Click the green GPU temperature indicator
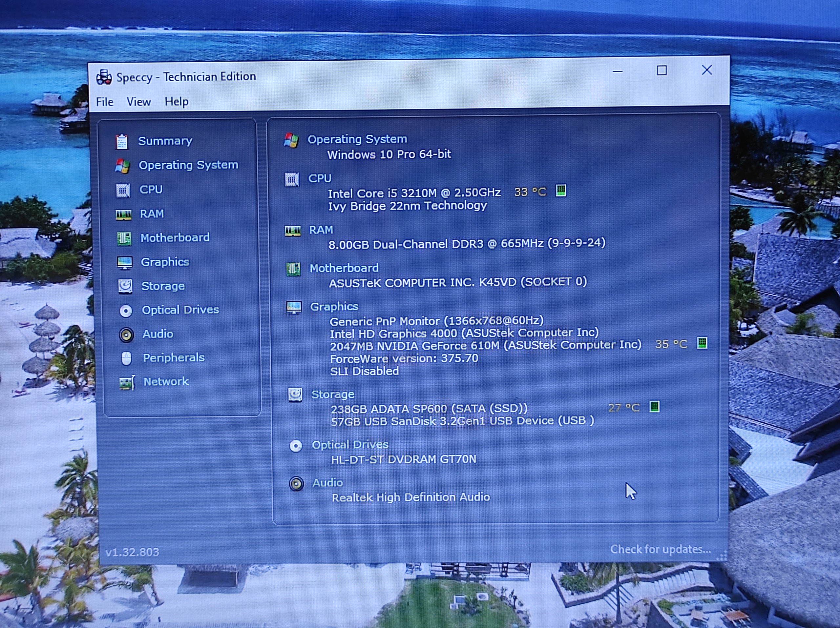This screenshot has height=628, width=840. pos(702,343)
